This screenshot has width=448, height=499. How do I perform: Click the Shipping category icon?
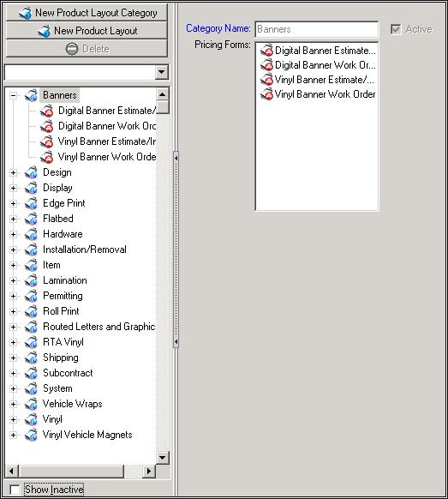pyautogui.click(x=31, y=358)
